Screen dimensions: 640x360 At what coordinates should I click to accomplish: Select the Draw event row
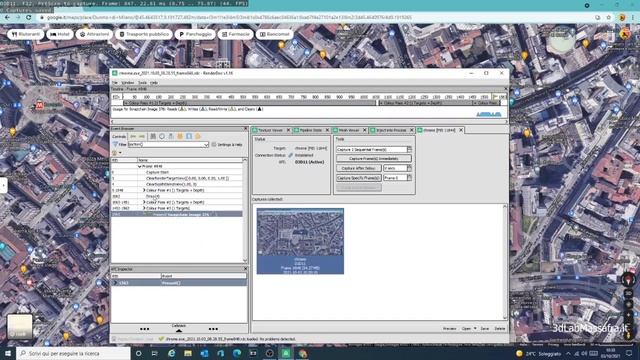177,196
